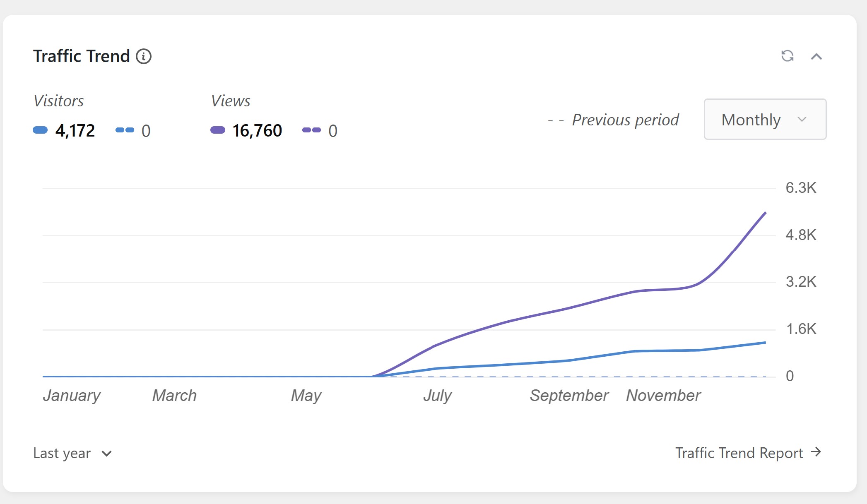The width and height of the screenshot is (867, 504).
Task: Click the chevron inside the Monthly dropdown
Action: tap(802, 120)
